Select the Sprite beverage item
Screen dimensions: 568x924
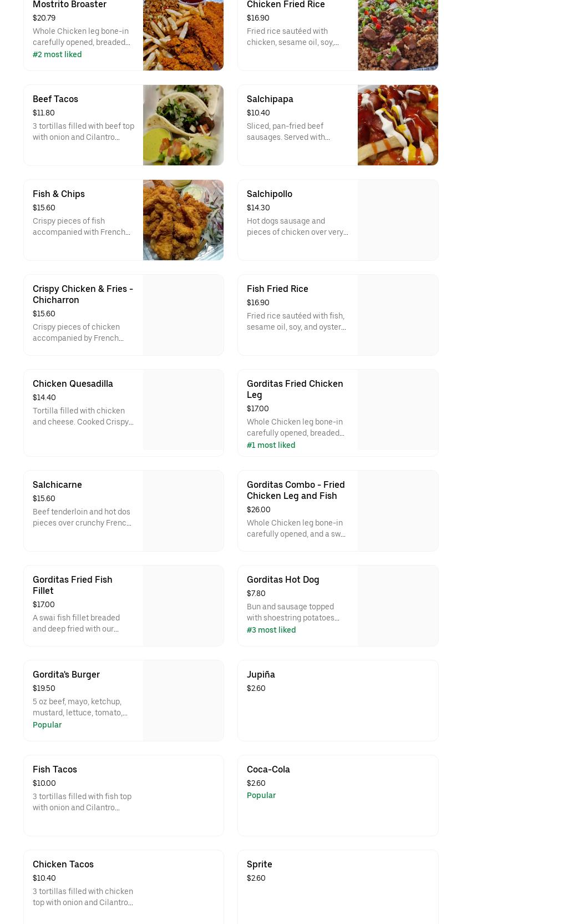pos(338,887)
